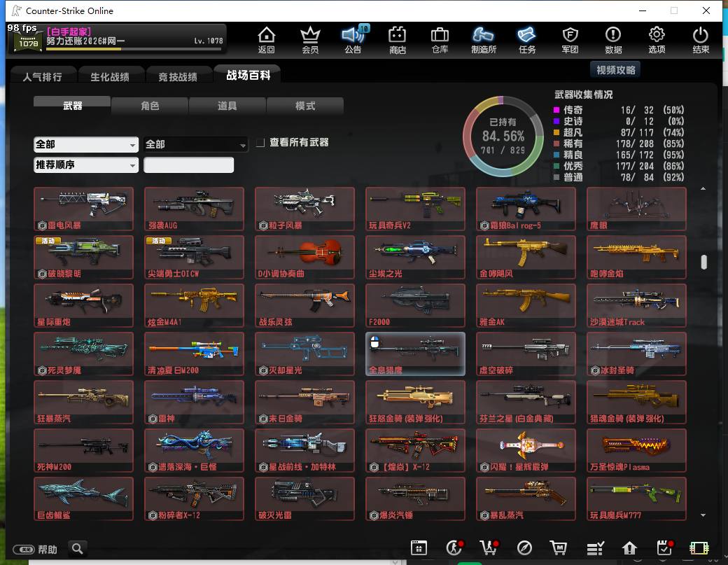Open the 数据 stats icon

[613, 39]
